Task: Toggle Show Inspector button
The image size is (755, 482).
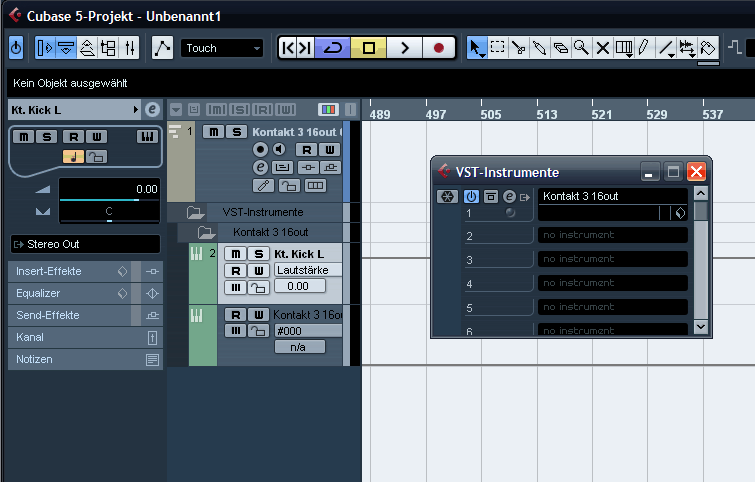Action: pos(45,48)
